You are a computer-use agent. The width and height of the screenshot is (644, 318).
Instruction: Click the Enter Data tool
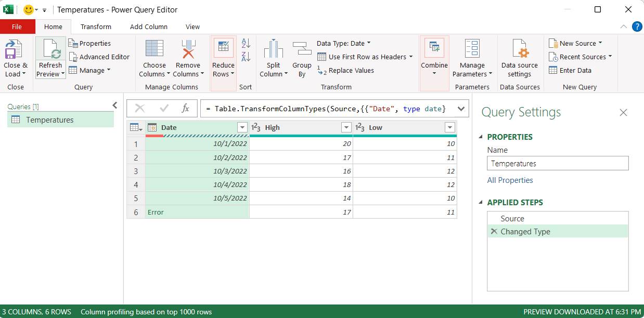click(570, 70)
